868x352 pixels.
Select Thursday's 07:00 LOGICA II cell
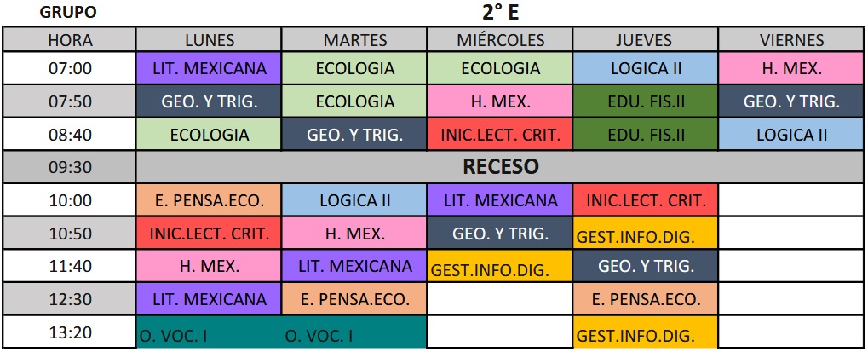coord(646,68)
